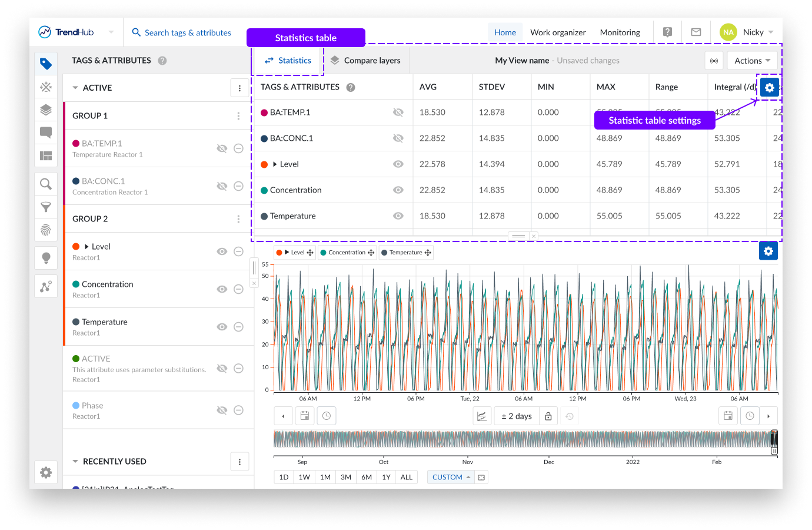
Task: Click the lightbulb icon in sidebar
Action: coord(46,258)
